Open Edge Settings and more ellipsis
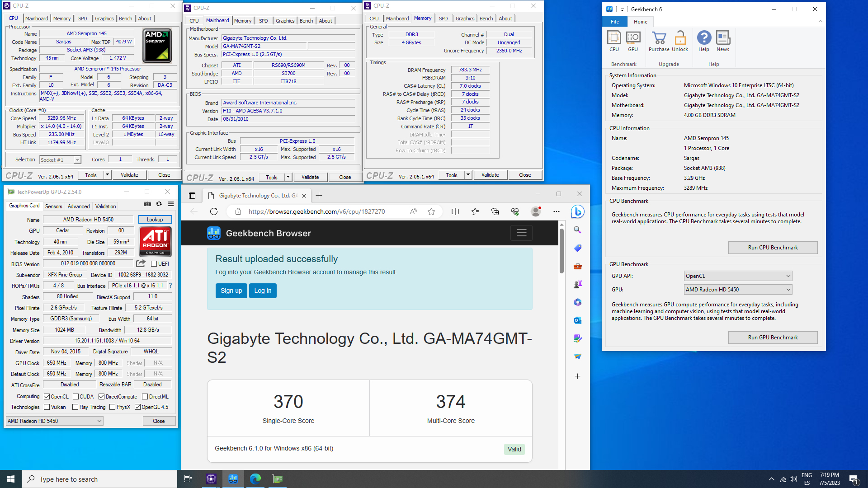Screen dimensions: 868x488 [557, 211]
